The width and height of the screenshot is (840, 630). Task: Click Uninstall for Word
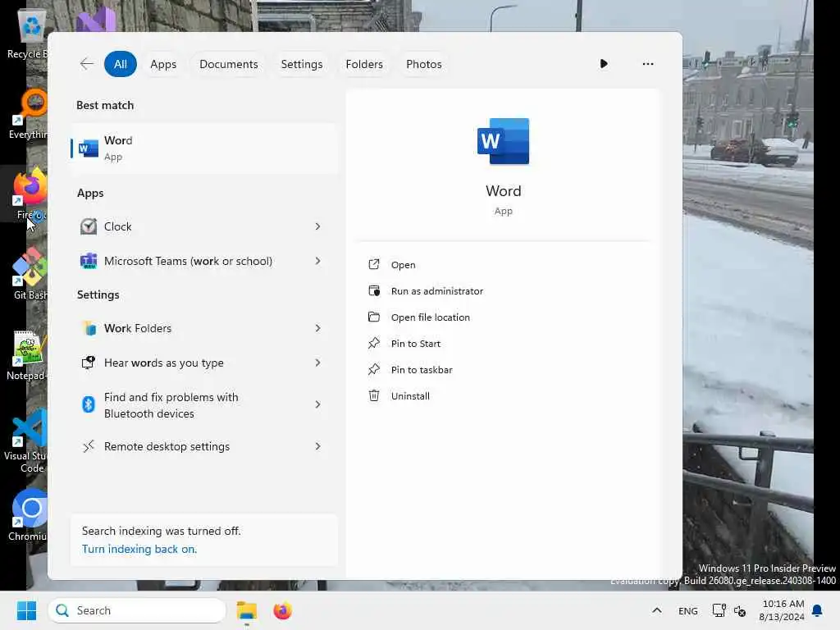(410, 396)
